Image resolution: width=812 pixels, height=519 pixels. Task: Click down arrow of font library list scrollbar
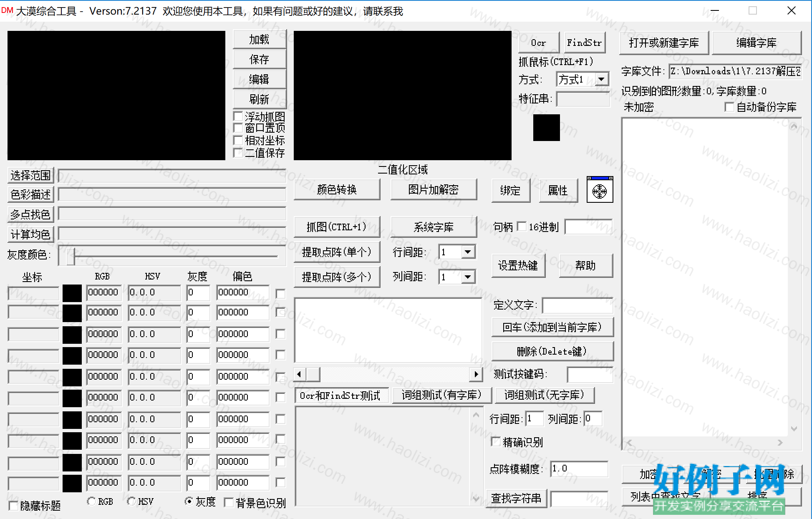coord(794,428)
